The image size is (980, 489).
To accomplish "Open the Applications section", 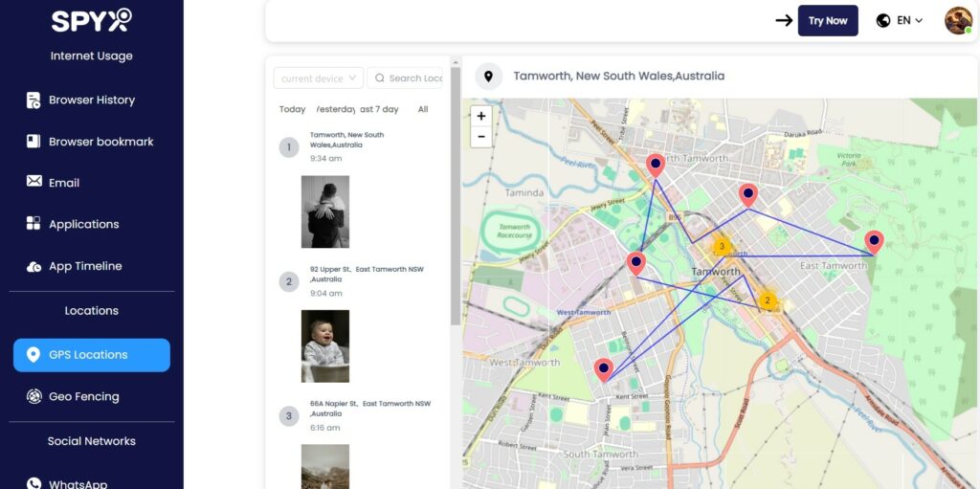I will [x=83, y=224].
